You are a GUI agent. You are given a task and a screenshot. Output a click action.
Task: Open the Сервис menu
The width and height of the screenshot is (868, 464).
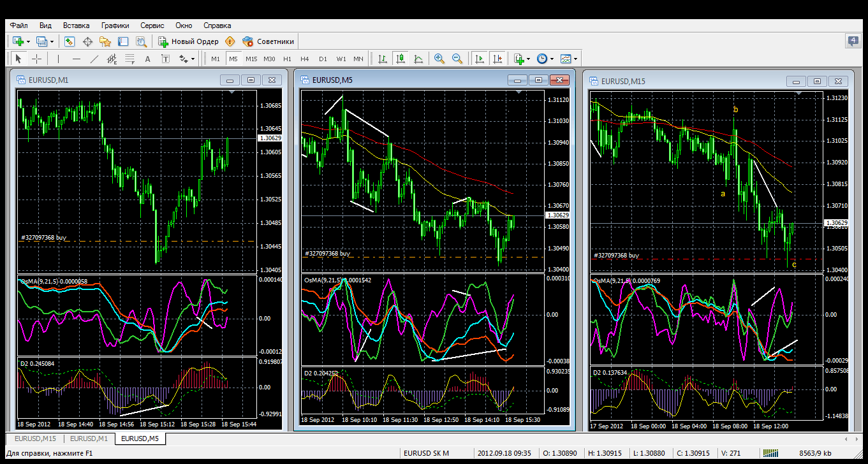point(152,25)
